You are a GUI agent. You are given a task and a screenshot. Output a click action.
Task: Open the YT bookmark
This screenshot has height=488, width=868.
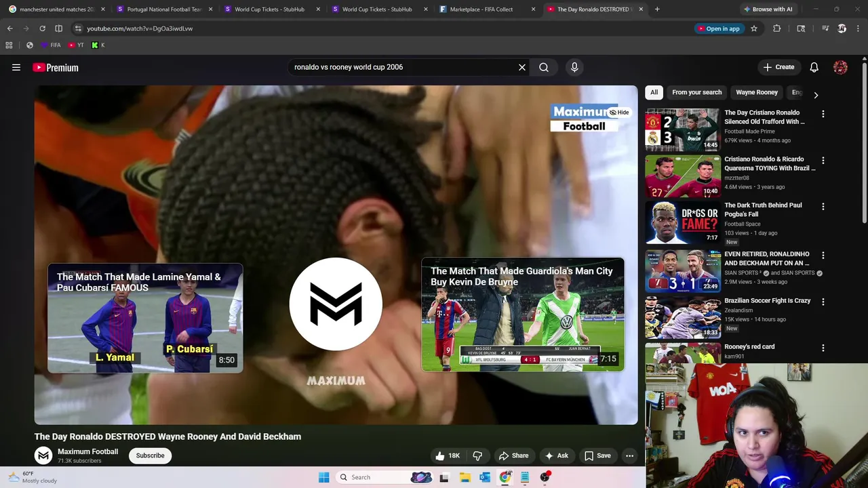(x=76, y=45)
